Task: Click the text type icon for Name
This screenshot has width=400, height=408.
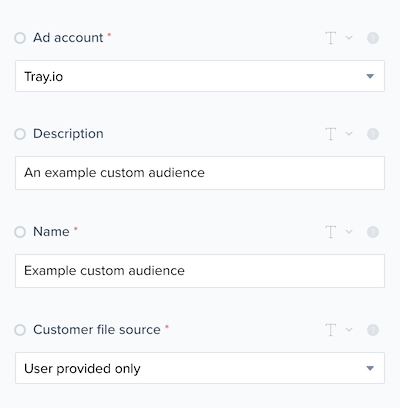Action: click(330, 232)
